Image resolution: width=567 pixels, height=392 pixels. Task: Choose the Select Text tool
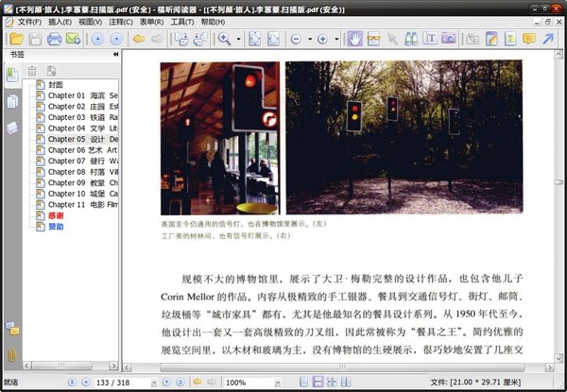pyautogui.click(x=430, y=39)
